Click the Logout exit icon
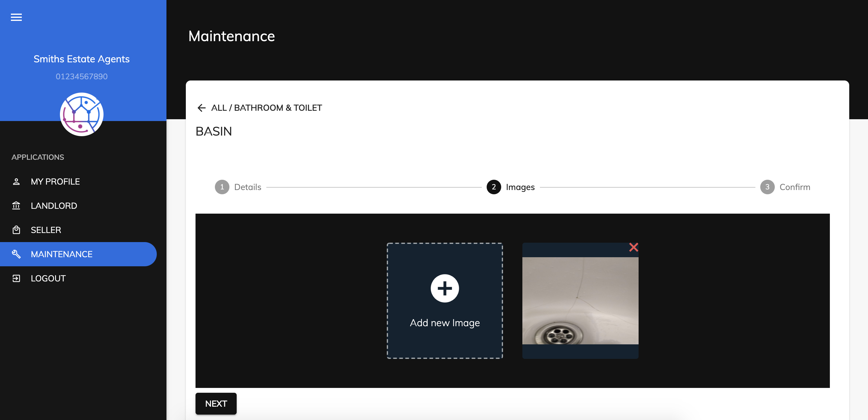Screen dimensions: 868x420 16,278
